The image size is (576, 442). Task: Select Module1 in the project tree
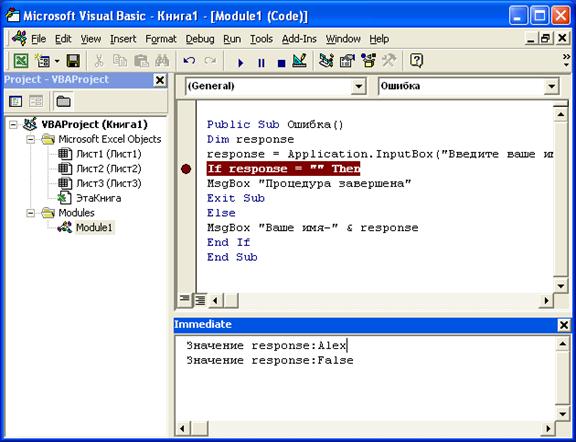coord(94,228)
